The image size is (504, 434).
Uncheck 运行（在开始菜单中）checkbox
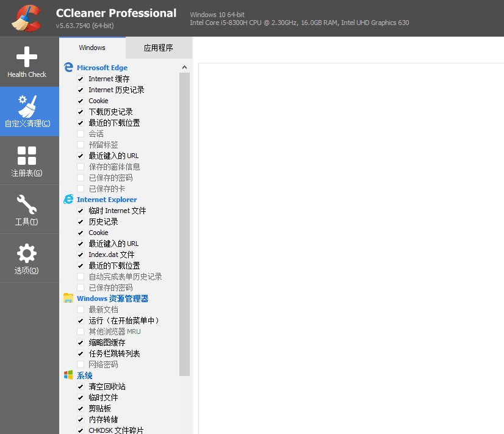tap(81, 320)
